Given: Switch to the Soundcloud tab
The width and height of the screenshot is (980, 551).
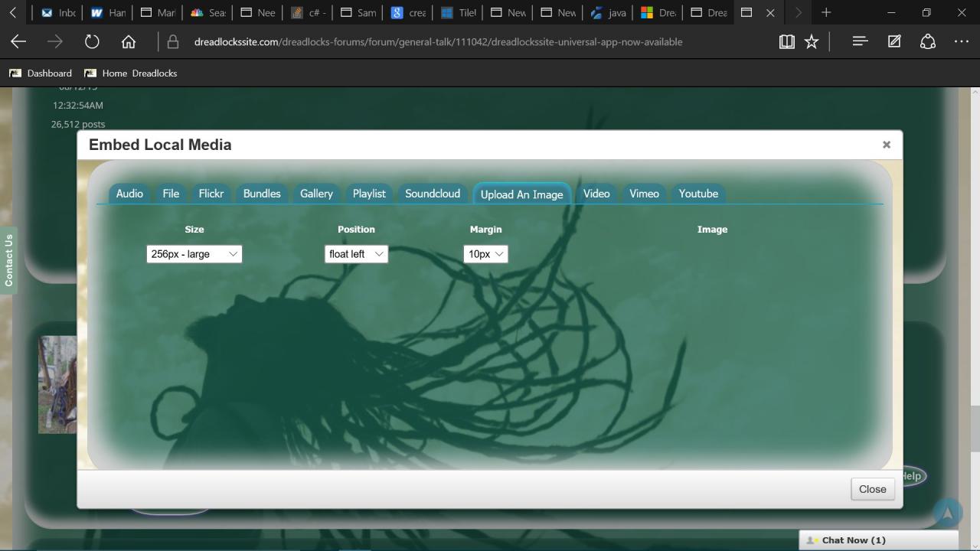Looking at the screenshot, I should [x=433, y=194].
